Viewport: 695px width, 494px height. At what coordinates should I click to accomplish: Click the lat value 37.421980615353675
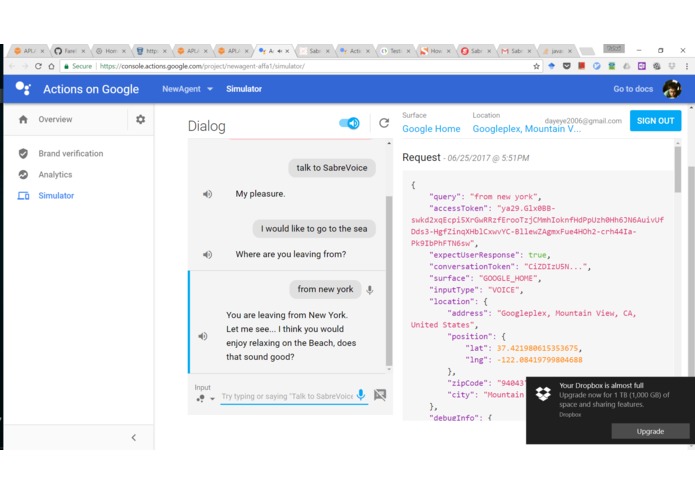pos(537,348)
